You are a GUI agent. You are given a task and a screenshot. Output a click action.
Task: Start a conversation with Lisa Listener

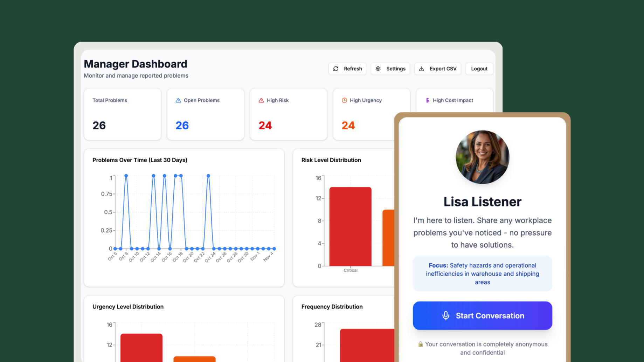coord(482,315)
